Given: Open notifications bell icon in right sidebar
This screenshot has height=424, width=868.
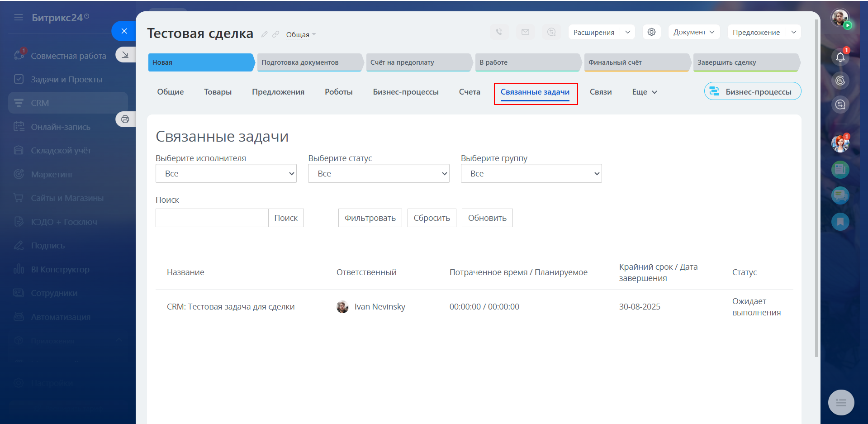Looking at the screenshot, I should (840, 57).
